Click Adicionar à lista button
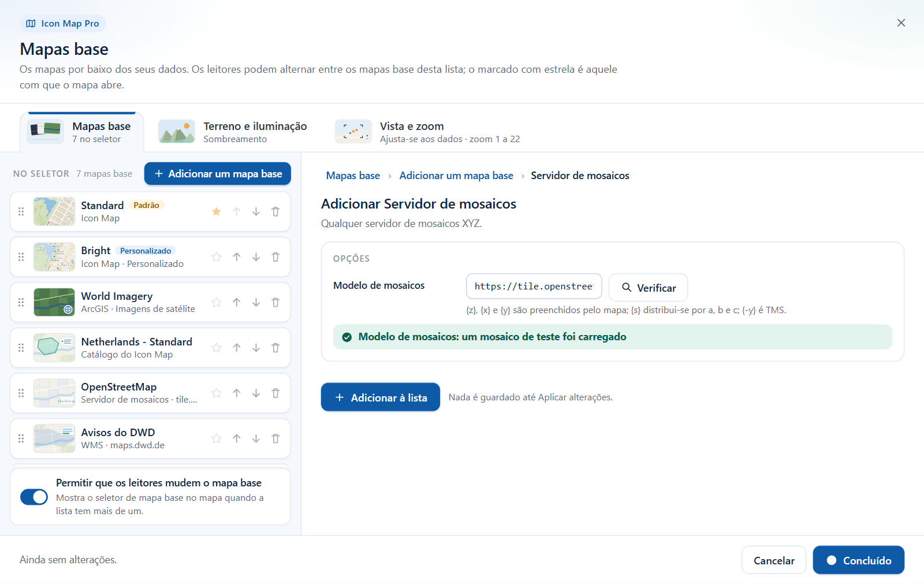The width and height of the screenshot is (924, 584). pyautogui.click(x=381, y=397)
